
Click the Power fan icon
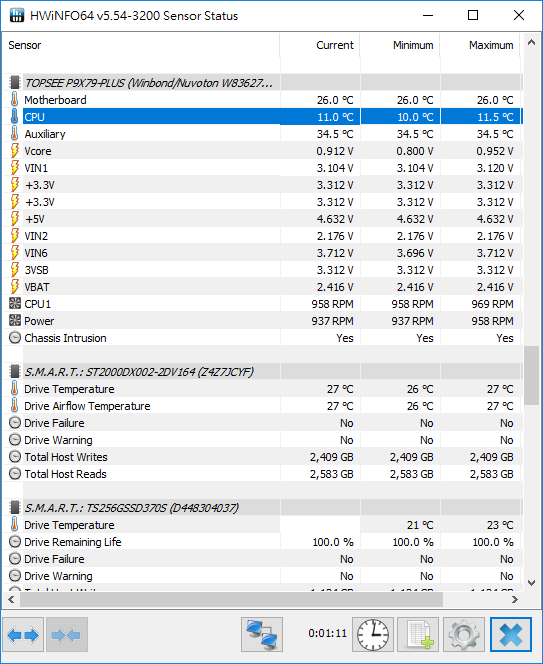(15, 321)
